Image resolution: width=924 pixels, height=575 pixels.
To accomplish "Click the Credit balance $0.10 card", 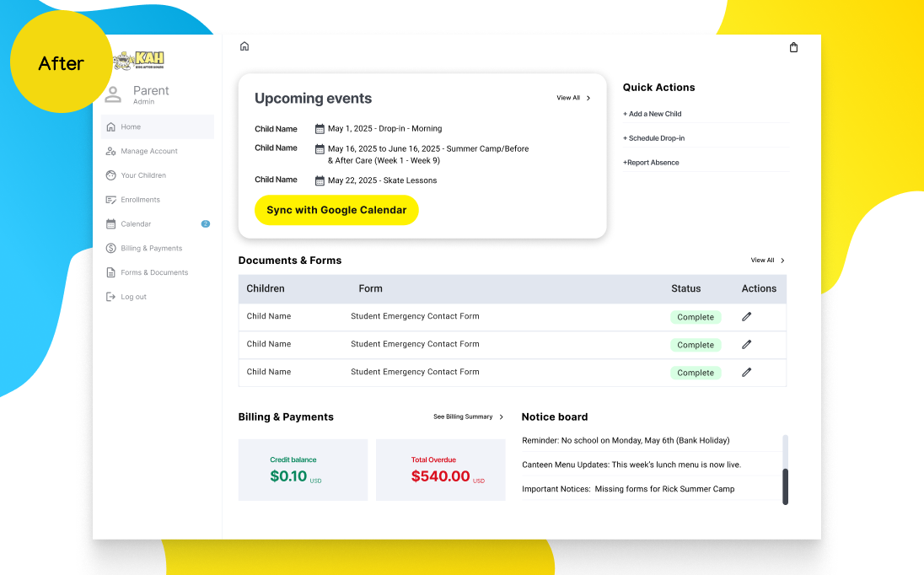I will [303, 470].
